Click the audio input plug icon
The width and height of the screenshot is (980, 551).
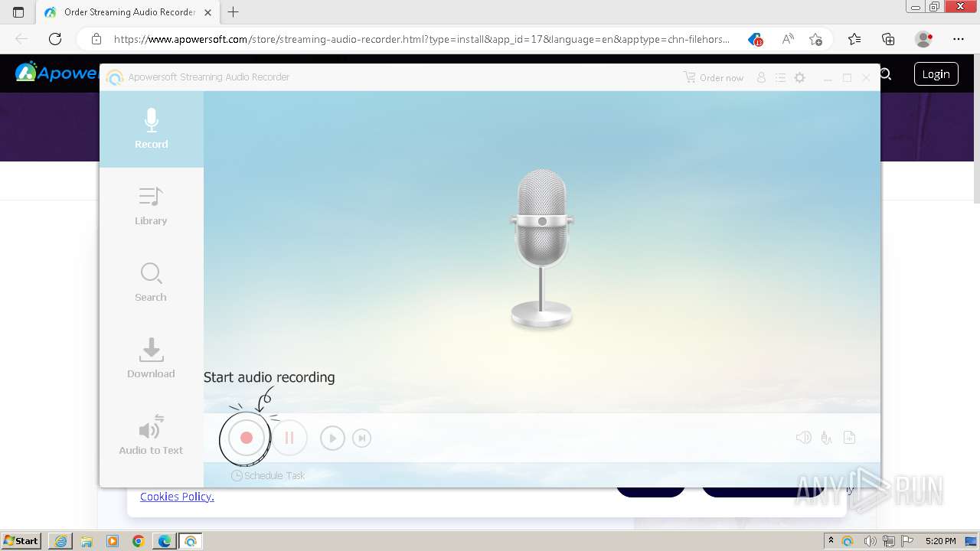826,438
